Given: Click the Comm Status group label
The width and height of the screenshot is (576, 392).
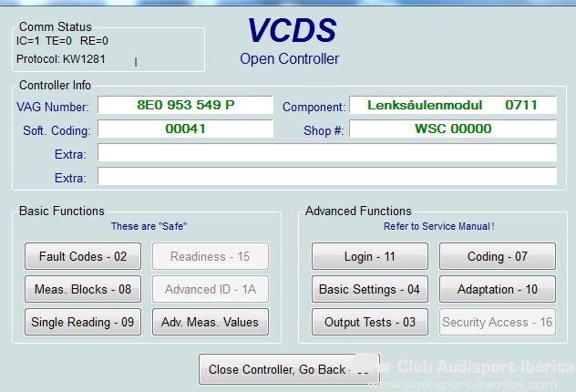Looking at the screenshot, I should (55, 26).
